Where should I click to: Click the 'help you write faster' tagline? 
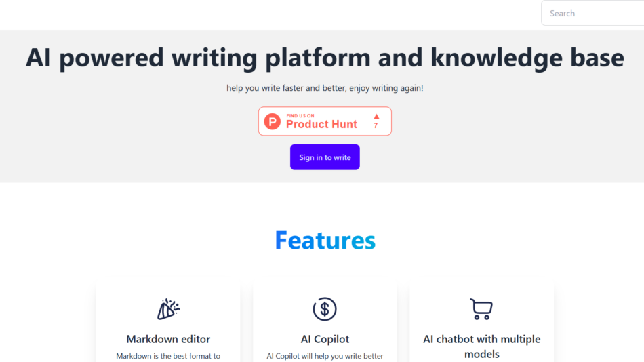(285, 88)
